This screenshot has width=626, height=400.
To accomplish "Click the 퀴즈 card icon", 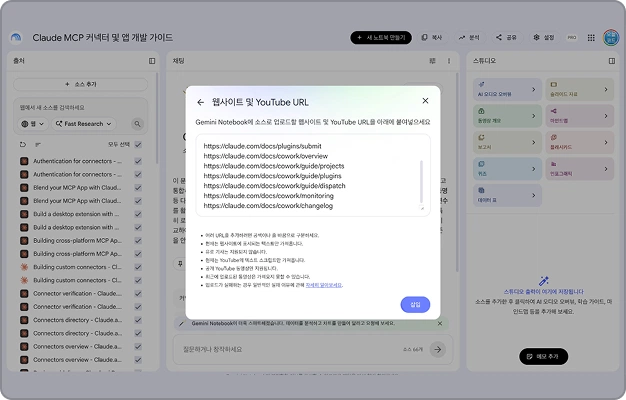I will (x=481, y=164).
